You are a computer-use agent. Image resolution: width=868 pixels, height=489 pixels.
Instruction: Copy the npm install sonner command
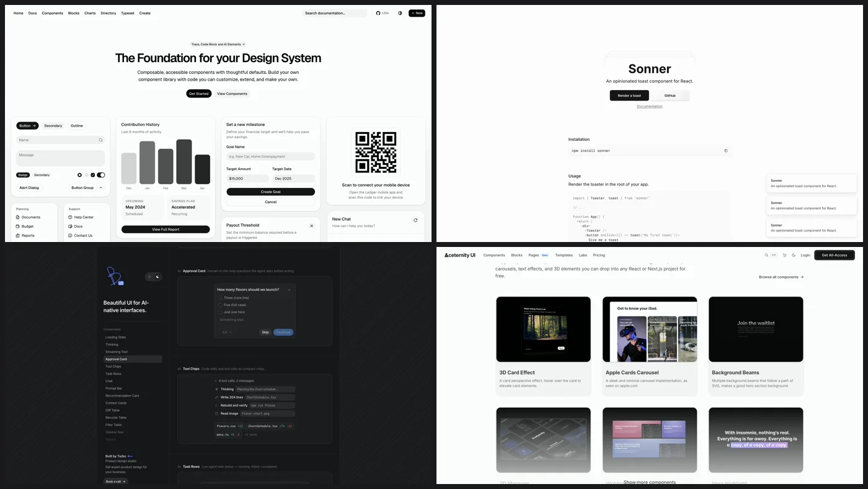(726, 151)
